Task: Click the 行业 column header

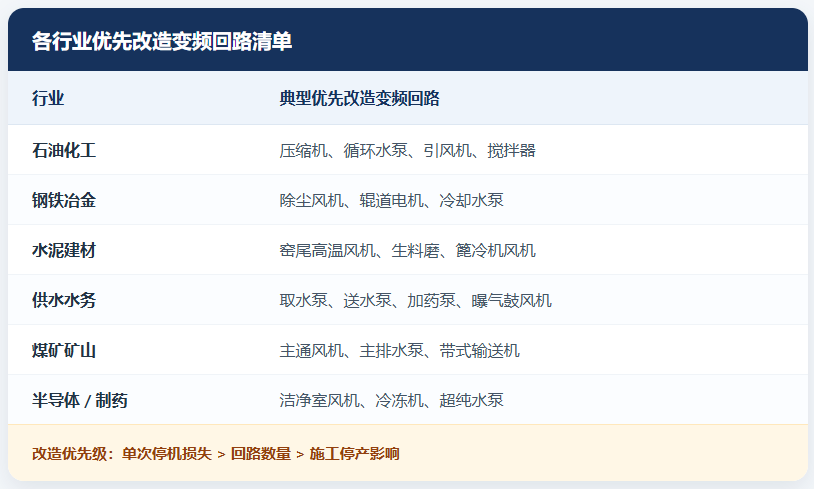Action: (x=48, y=98)
